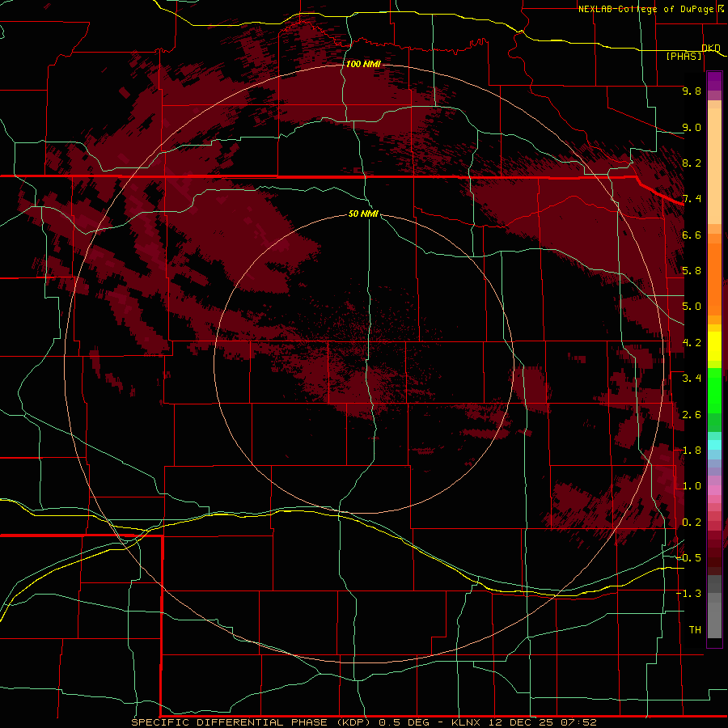Viewport: 728px width, 728px height.
Task: Click the bright green segment of the color bar
Action: tap(714, 390)
